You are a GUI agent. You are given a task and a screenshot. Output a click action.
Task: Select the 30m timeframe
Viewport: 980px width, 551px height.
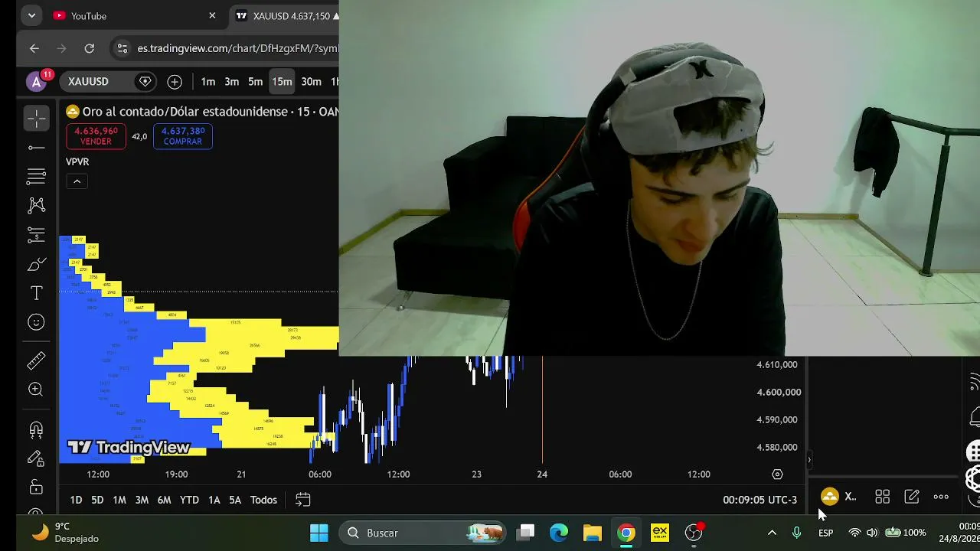tap(311, 82)
